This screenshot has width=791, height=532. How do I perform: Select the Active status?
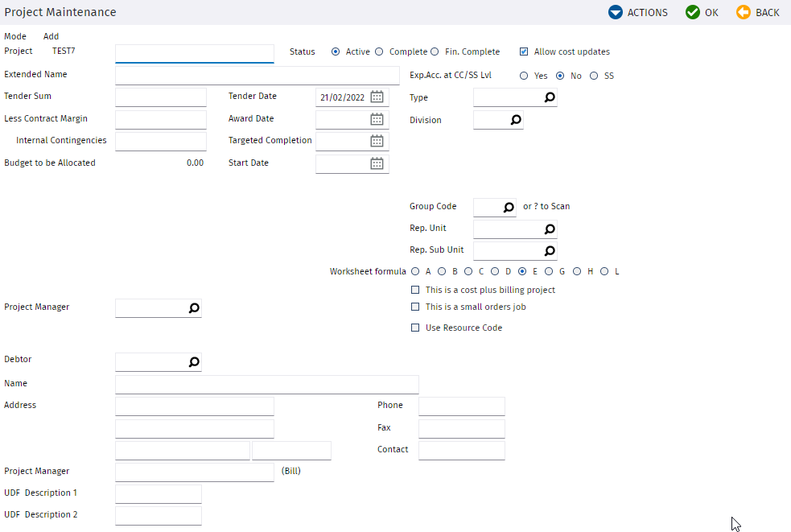[x=336, y=52]
